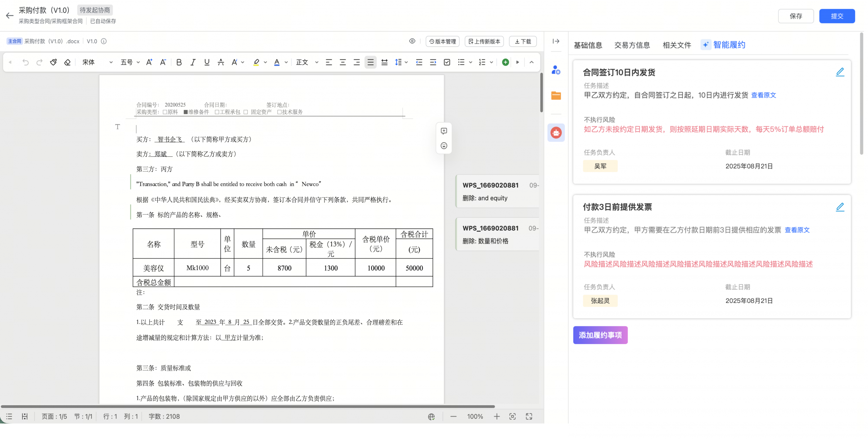Edit the 合同签订10日内发货 task pencil icon
868x440 pixels.
tap(840, 72)
